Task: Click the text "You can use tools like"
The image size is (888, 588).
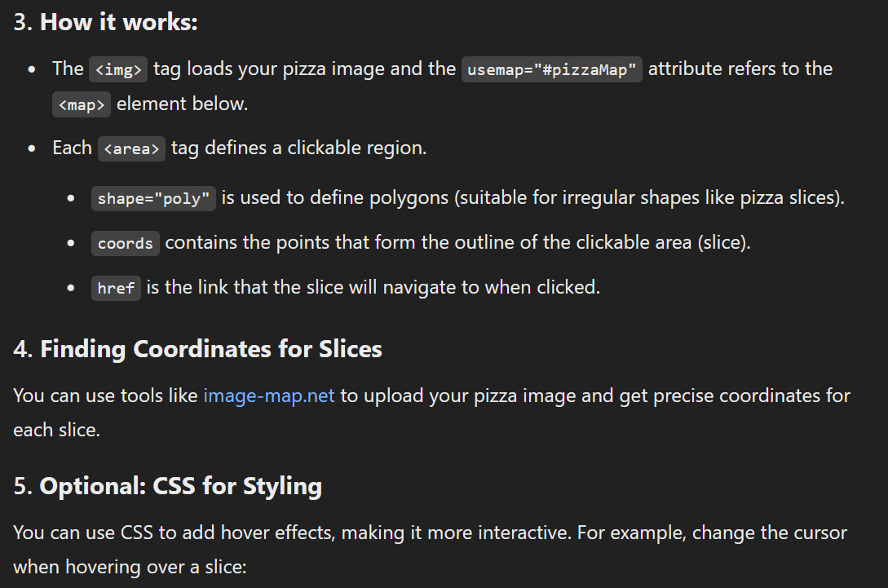Action: click(x=106, y=396)
